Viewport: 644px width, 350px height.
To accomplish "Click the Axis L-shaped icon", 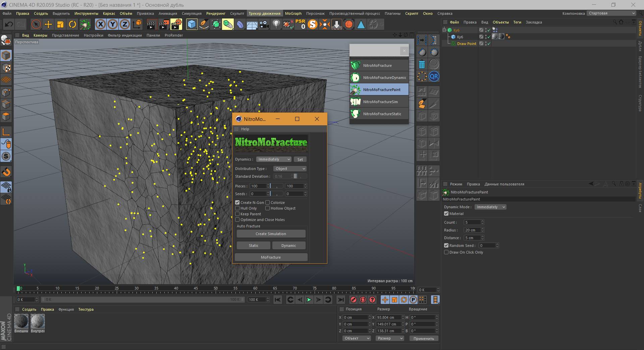I will (x=6, y=132).
